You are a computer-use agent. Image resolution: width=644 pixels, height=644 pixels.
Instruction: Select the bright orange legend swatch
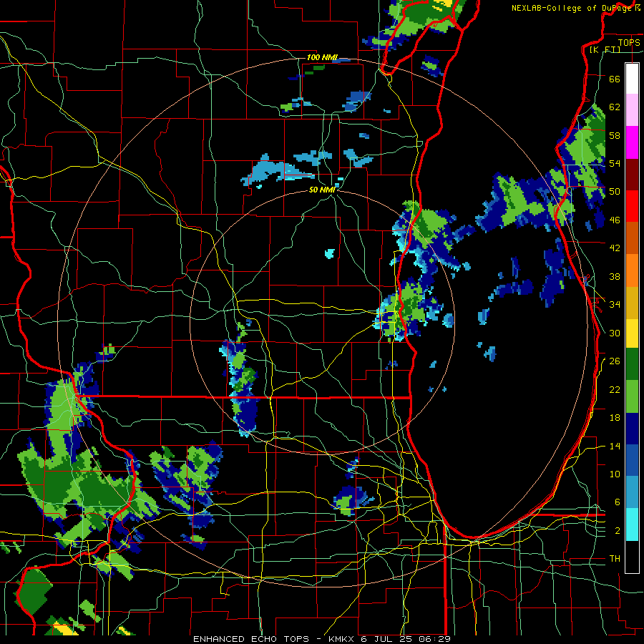point(632,270)
